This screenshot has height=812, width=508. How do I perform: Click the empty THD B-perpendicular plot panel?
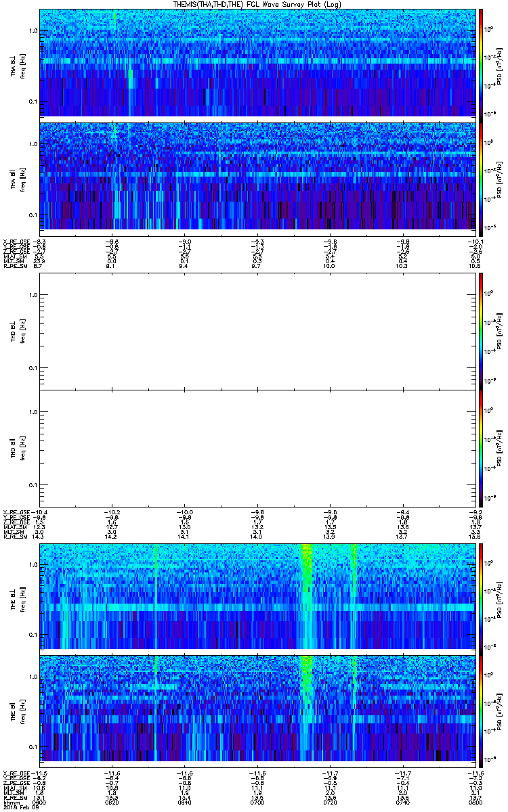(x=257, y=332)
